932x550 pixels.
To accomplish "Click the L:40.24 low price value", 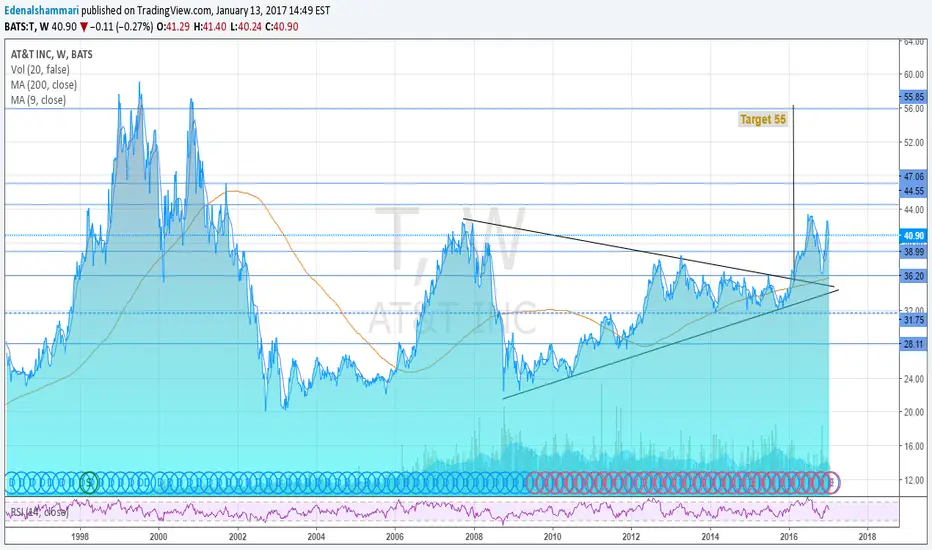I will 245,27.
